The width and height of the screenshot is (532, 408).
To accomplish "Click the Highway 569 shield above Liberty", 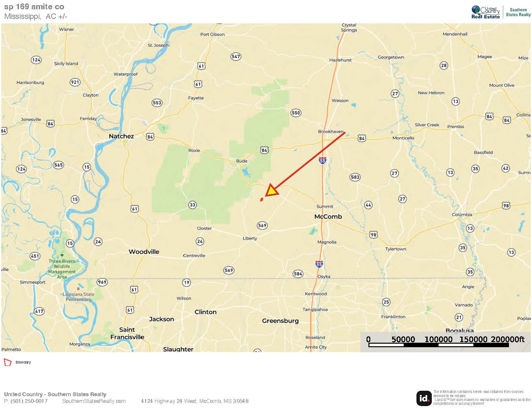I will click(x=262, y=225).
